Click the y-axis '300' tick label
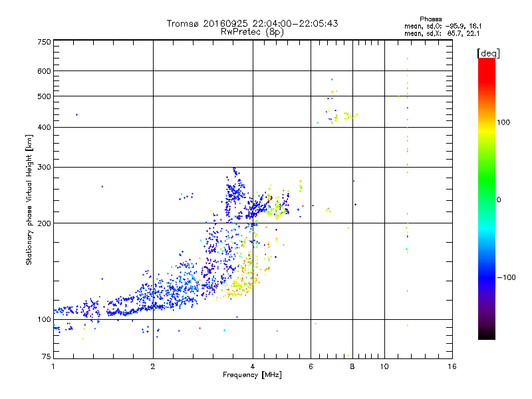The image size is (532, 399). (x=45, y=168)
